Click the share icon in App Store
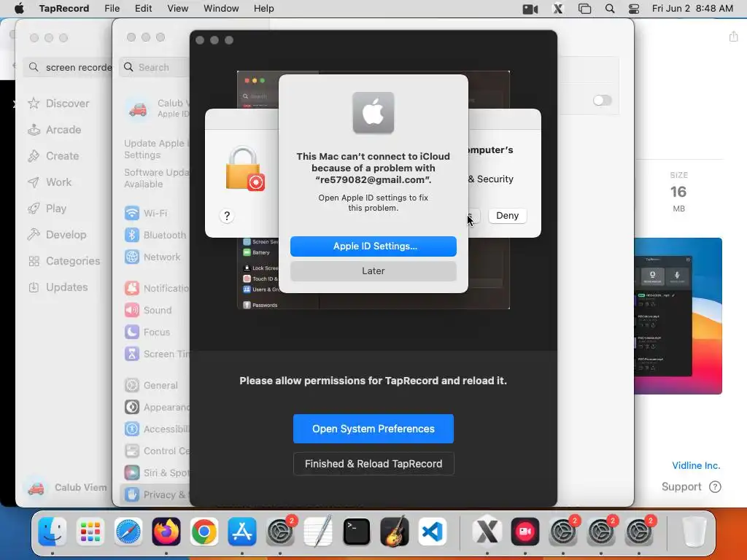This screenshot has height=560, width=747. (x=733, y=36)
